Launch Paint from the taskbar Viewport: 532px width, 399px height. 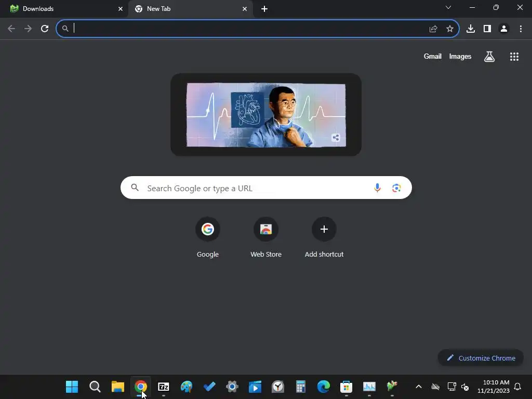click(x=187, y=387)
